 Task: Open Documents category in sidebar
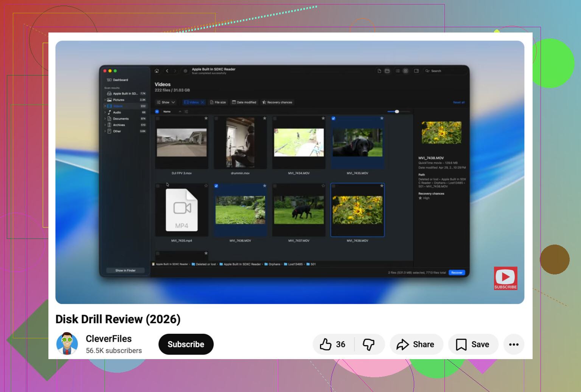pos(126,119)
